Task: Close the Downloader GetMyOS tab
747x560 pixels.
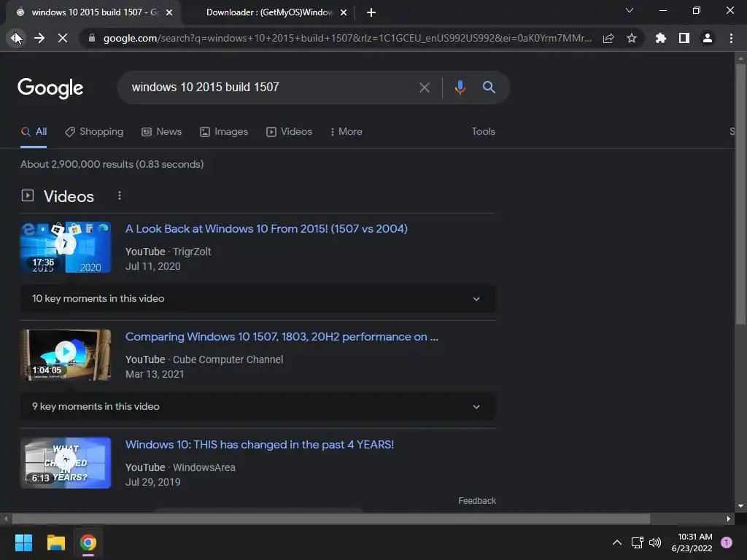Action: [x=344, y=12]
